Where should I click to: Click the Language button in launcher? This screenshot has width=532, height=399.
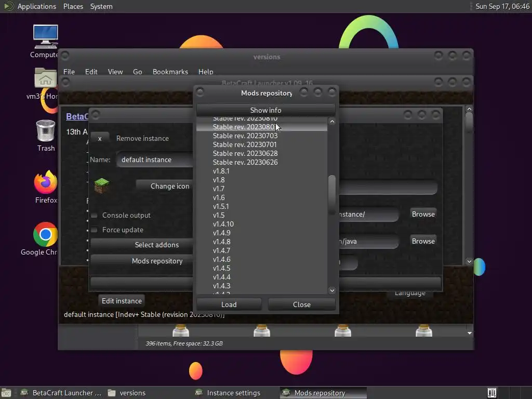tap(410, 294)
